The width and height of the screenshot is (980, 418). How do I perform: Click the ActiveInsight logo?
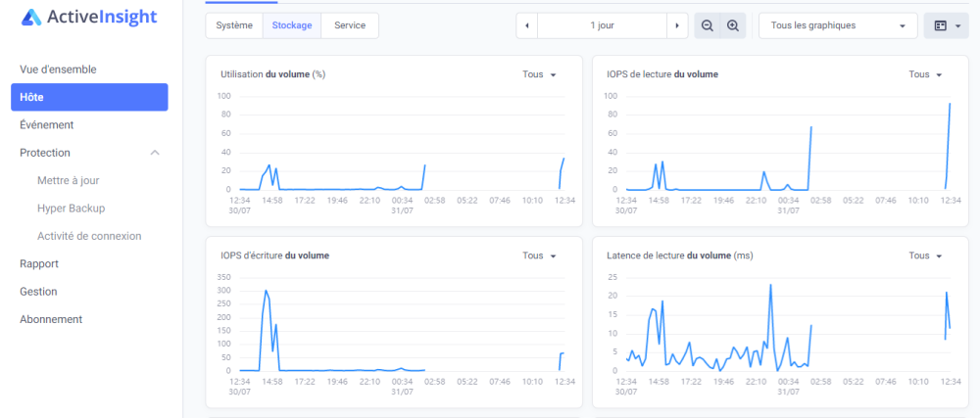pyautogui.click(x=89, y=18)
